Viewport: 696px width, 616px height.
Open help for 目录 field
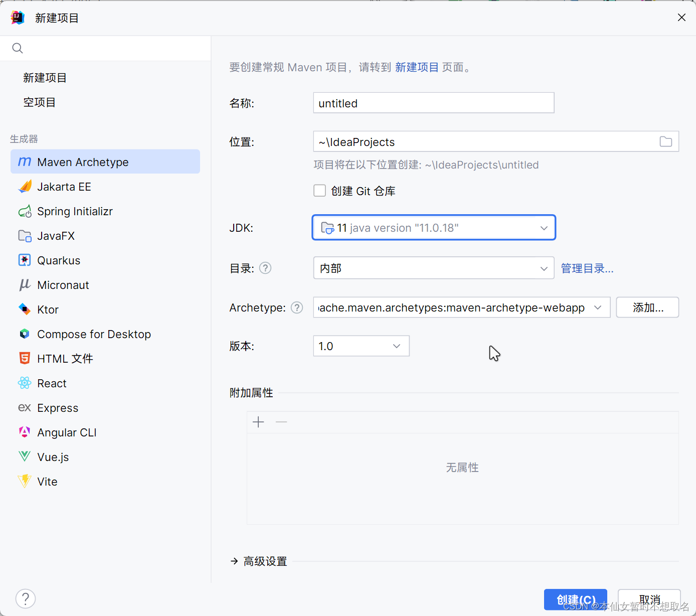265,268
